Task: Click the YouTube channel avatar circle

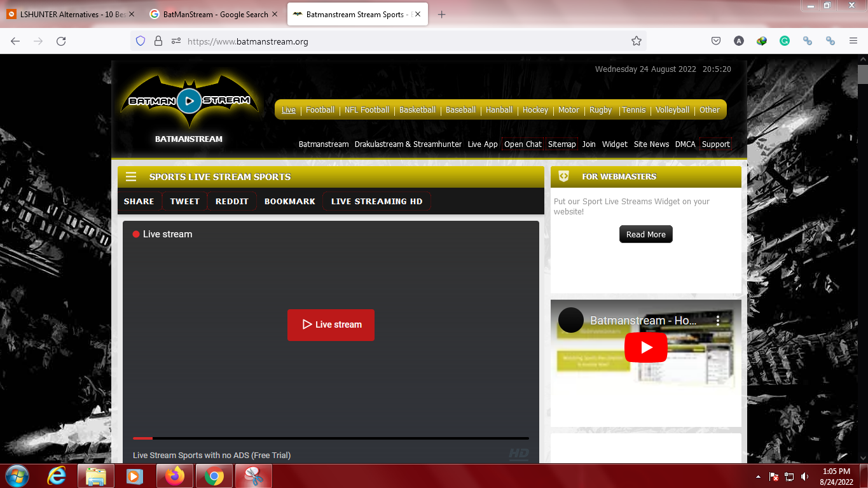Action: [571, 320]
